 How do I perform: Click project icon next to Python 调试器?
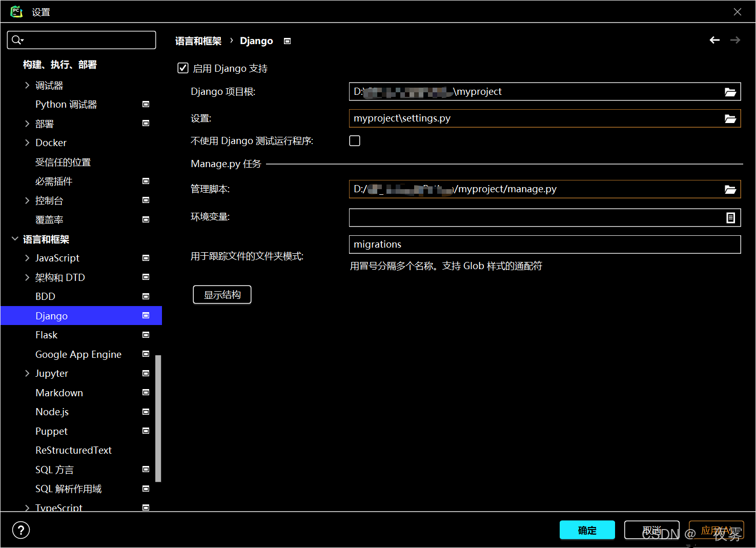[146, 104]
